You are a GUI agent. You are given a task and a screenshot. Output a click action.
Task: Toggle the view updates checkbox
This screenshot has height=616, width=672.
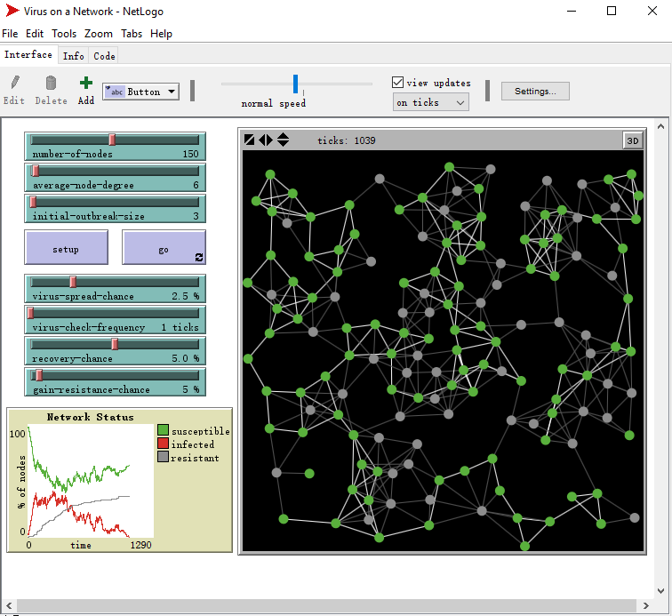(397, 83)
